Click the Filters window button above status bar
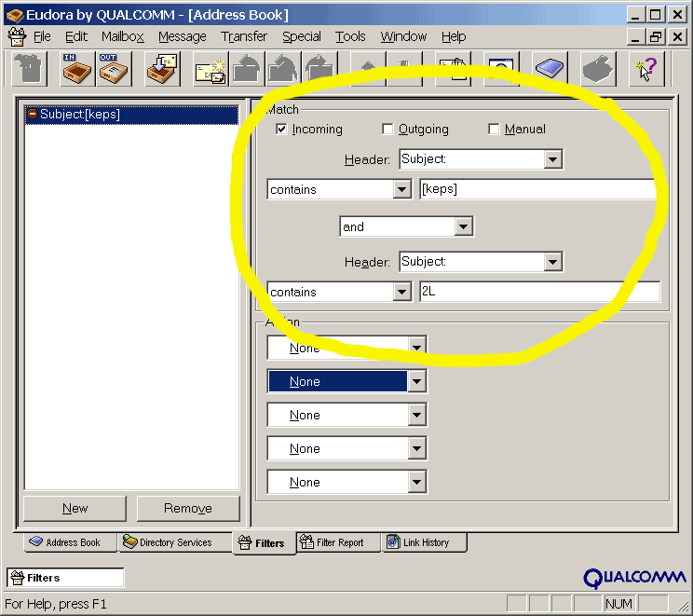Screen dimensions: 693x616 click(65, 578)
